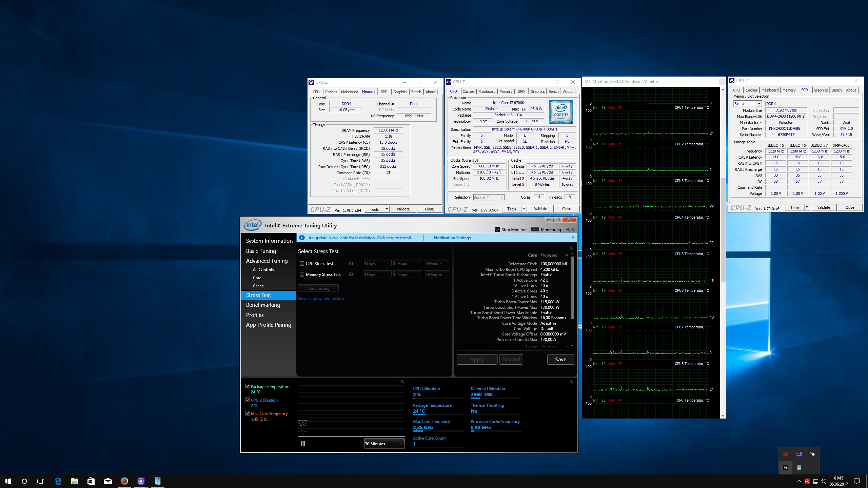868x488 pixels.
Task: Enable the CPU Stress Test checkbox
Action: pos(302,264)
